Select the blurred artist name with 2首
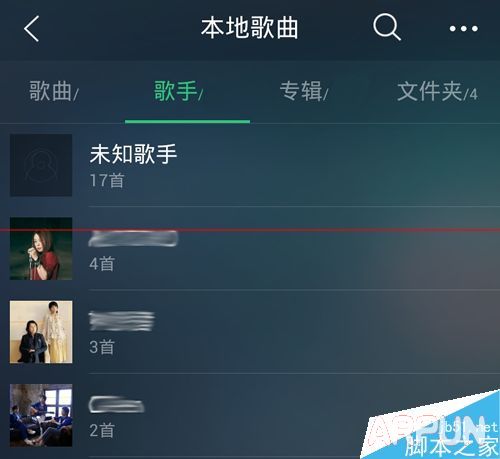This screenshot has height=459, width=500. click(116, 405)
